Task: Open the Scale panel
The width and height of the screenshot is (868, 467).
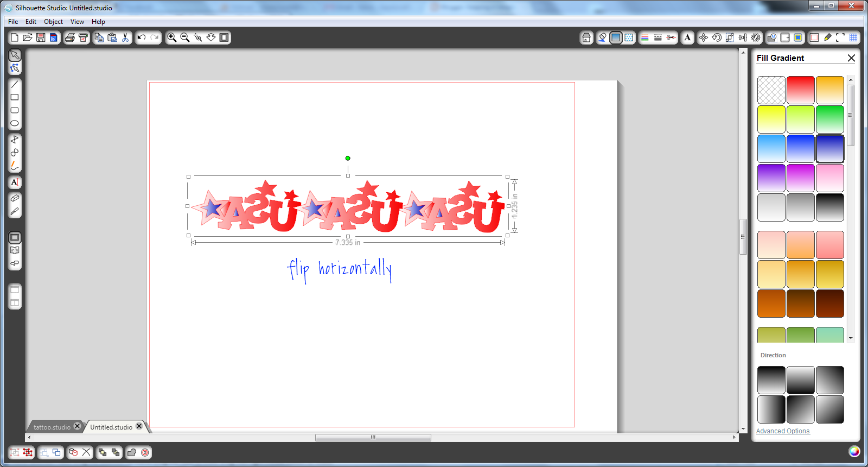Action: click(x=730, y=37)
